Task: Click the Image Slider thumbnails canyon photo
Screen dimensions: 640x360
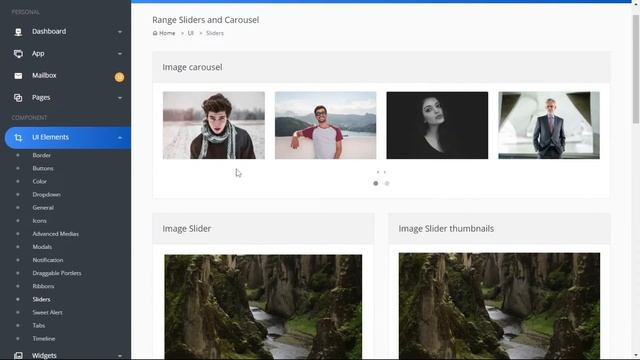Action: [x=499, y=306]
